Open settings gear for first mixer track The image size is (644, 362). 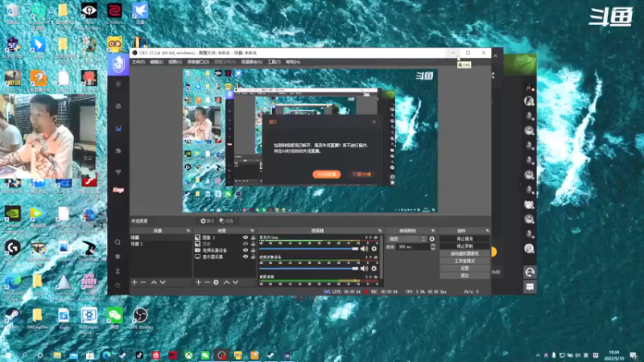[374, 249]
